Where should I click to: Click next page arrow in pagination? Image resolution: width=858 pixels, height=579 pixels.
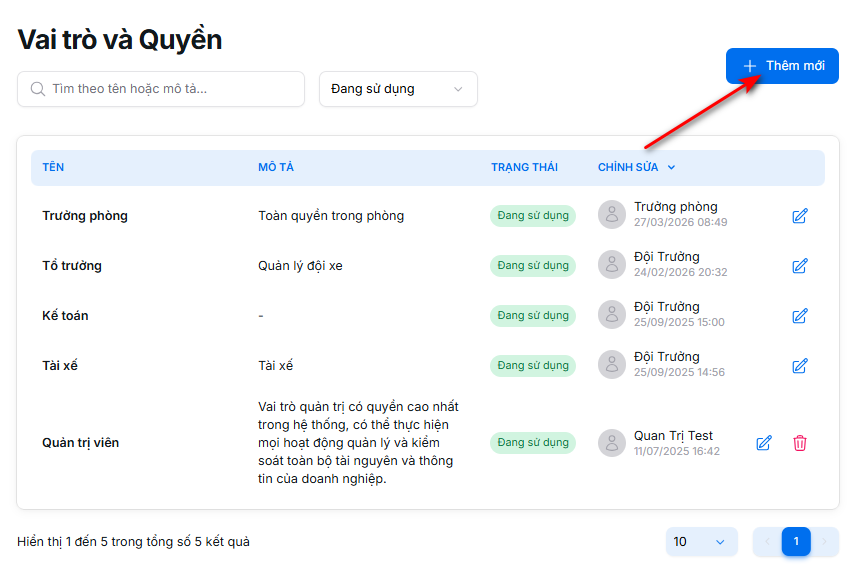[825, 542]
